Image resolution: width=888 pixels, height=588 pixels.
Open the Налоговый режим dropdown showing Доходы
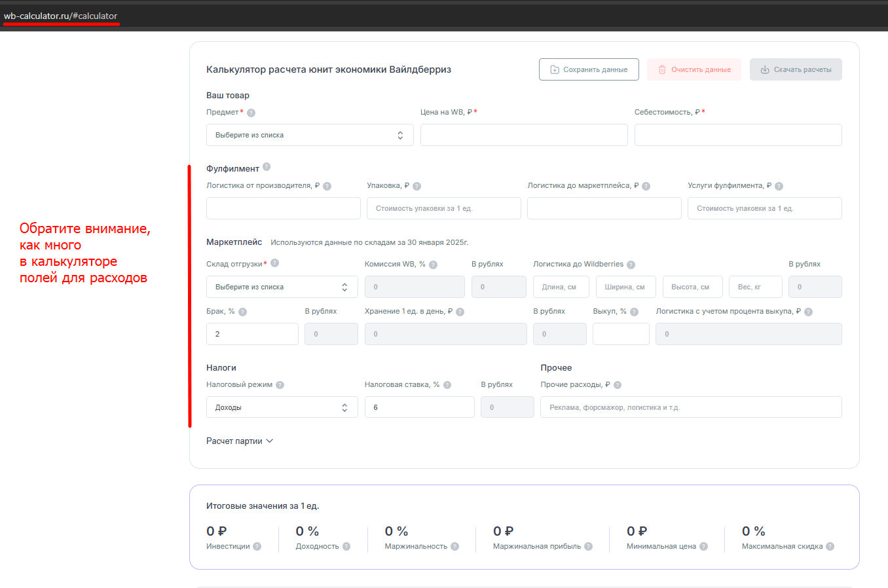(282, 407)
